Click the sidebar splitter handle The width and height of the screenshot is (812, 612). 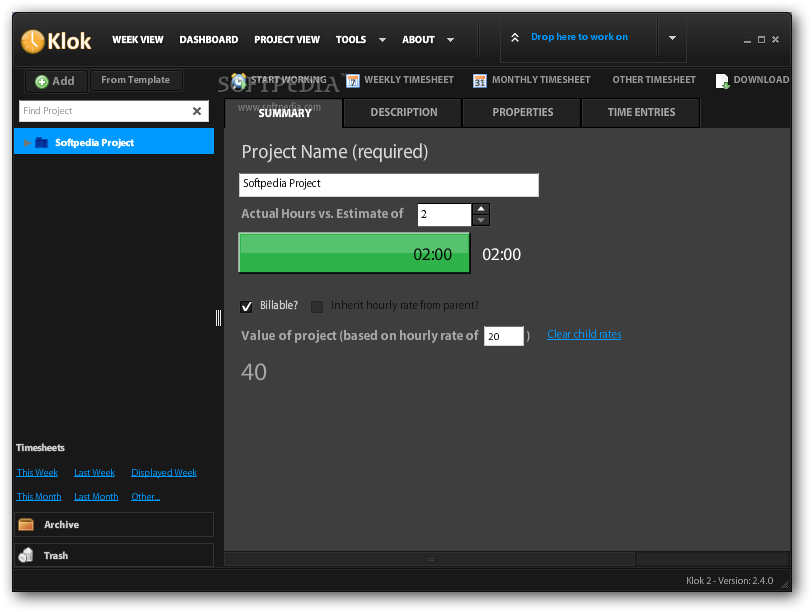(x=219, y=317)
